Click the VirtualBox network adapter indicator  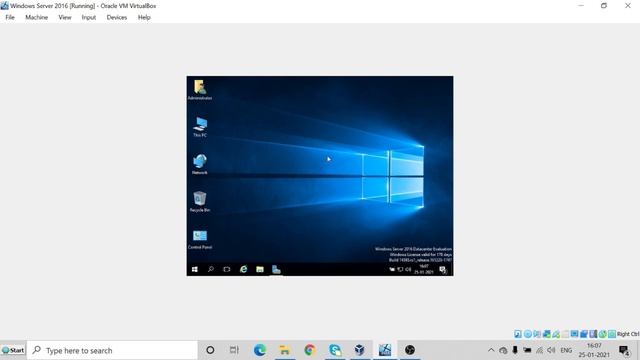(x=547, y=334)
